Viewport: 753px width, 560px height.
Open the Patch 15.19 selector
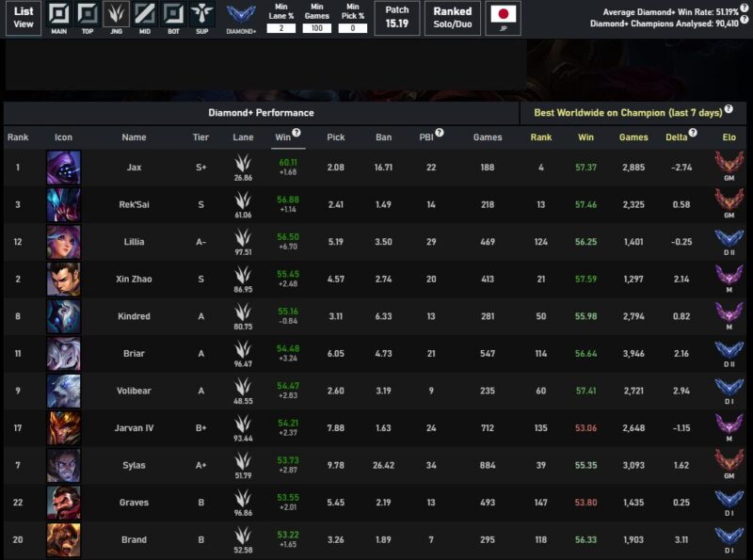click(397, 17)
